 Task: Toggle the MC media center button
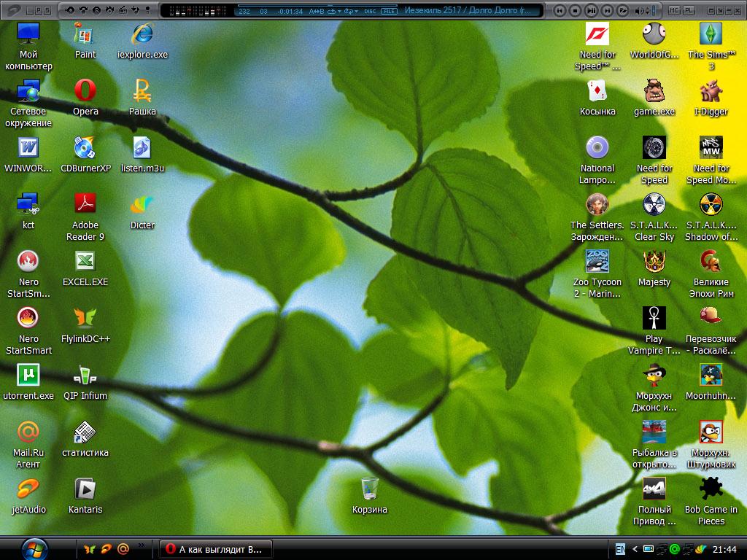[x=673, y=10]
